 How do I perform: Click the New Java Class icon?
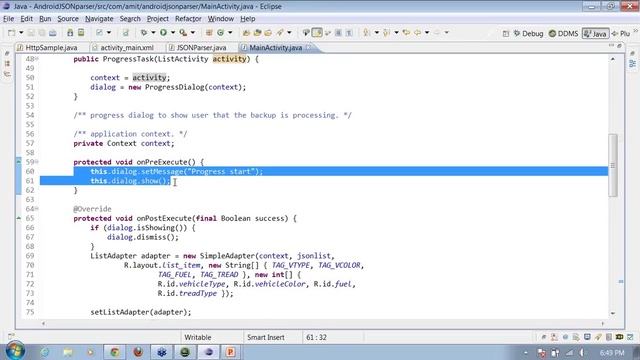click(x=220, y=33)
